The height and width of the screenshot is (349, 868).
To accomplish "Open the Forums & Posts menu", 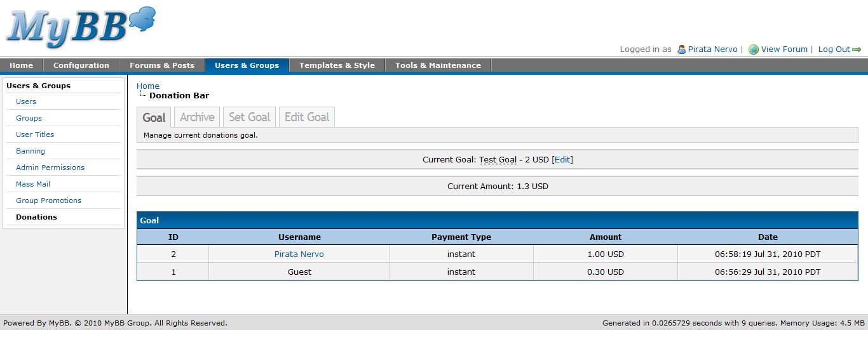I will tap(162, 65).
